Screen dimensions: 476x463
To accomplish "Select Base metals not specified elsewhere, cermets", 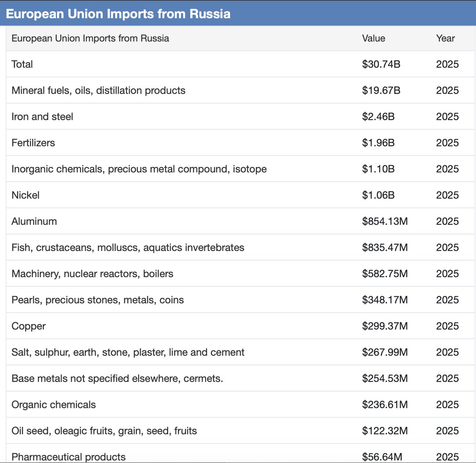I will click(117, 379).
